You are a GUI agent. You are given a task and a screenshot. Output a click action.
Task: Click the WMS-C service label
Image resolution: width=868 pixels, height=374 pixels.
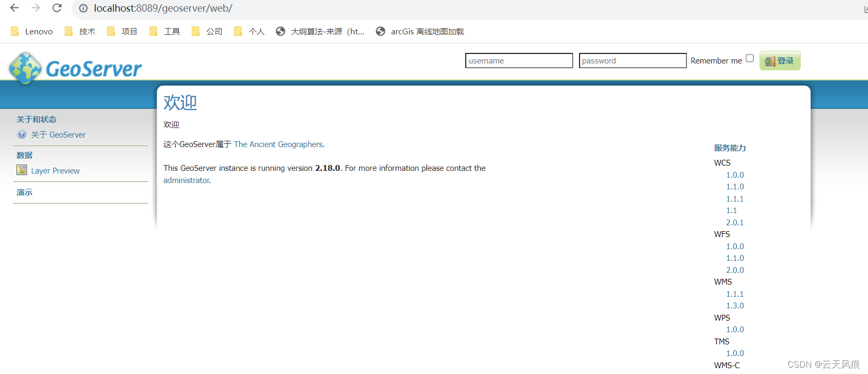[727, 366]
